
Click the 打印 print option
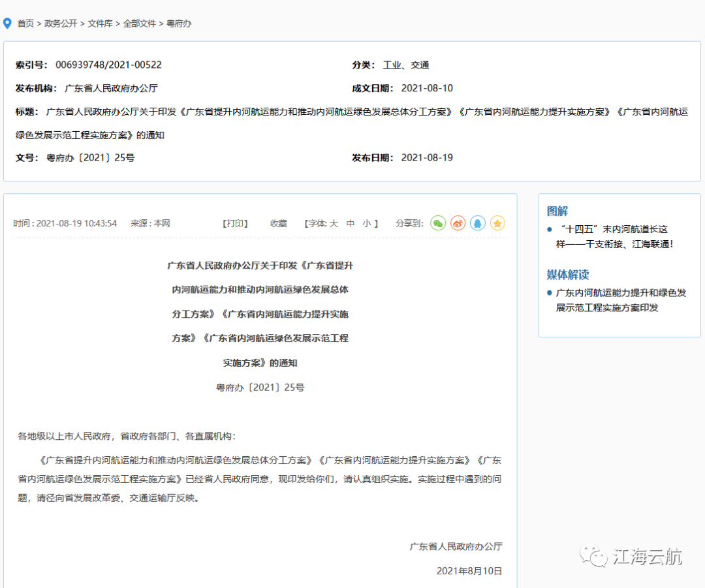[235, 223]
